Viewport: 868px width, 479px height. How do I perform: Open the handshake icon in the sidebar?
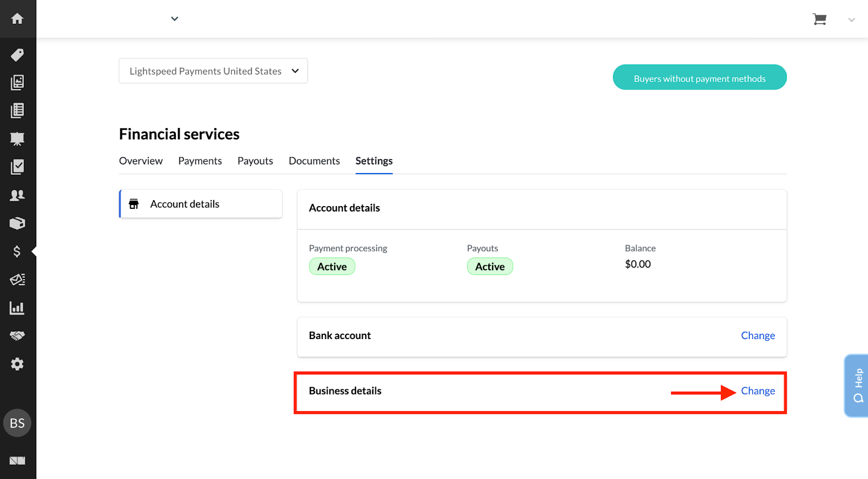click(17, 336)
